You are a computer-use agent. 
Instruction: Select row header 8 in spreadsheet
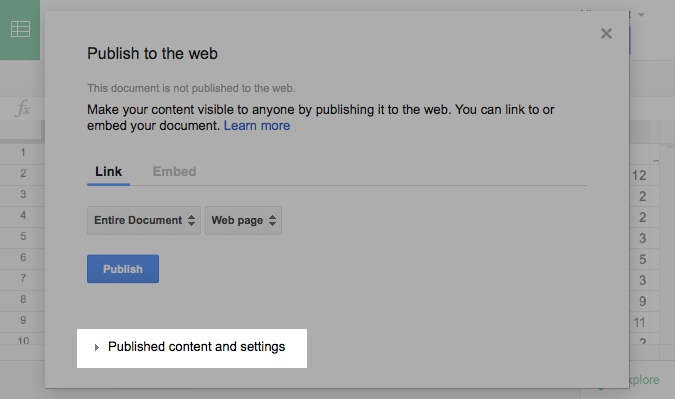[22, 300]
